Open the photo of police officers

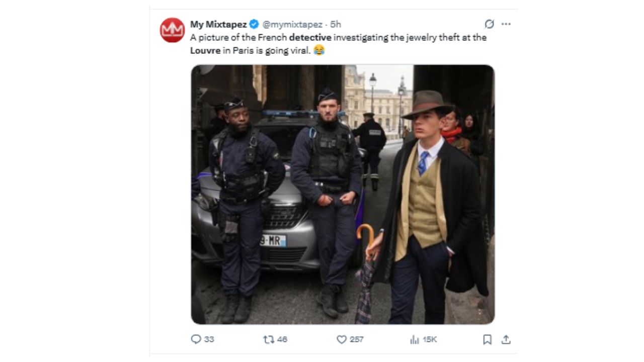(x=343, y=194)
